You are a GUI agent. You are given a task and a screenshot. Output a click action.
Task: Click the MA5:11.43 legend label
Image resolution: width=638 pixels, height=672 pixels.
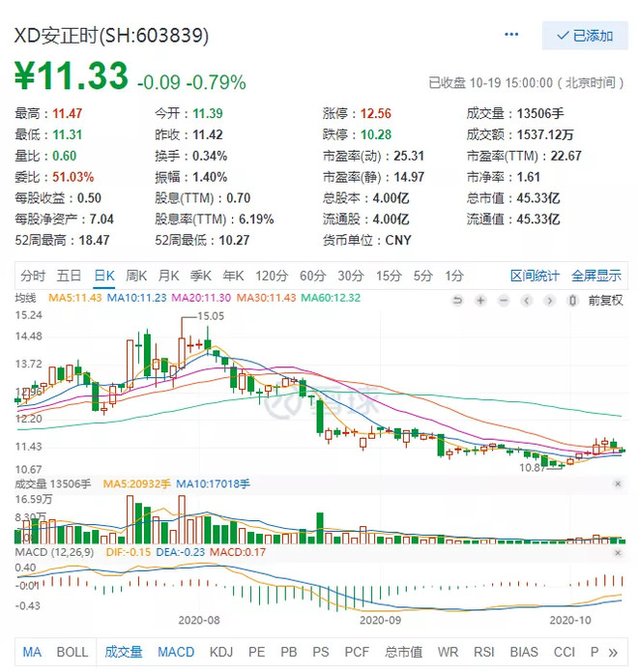(x=74, y=298)
